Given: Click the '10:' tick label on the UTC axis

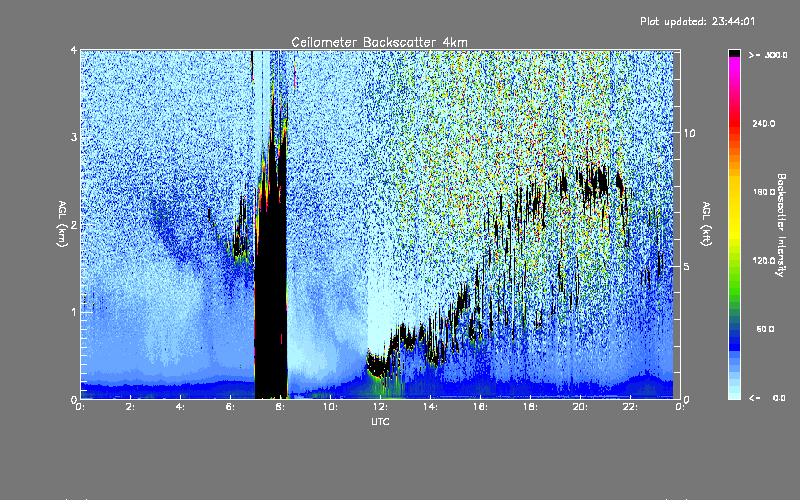Looking at the screenshot, I should click(x=330, y=407).
